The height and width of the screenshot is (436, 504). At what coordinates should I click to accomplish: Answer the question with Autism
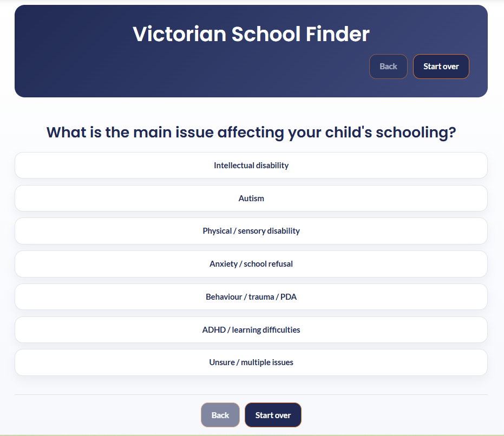251,198
